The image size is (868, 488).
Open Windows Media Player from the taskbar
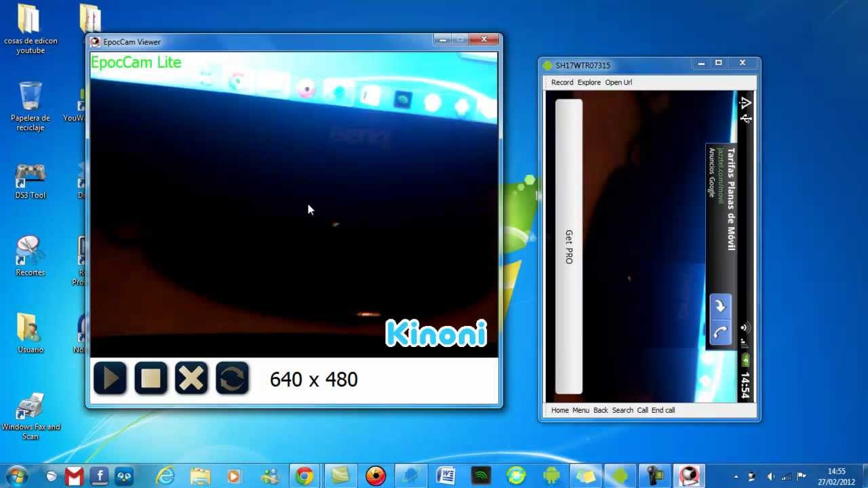click(x=234, y=476)
